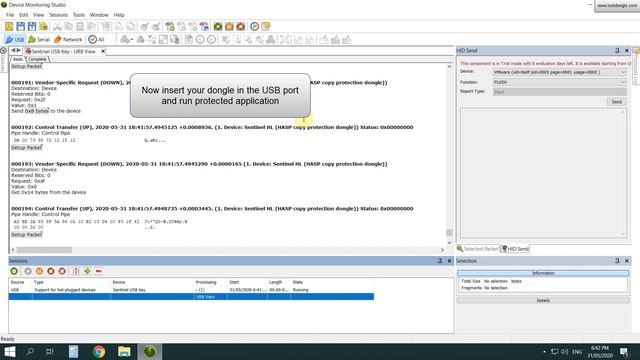Viewport: 640px width, 360px height.
Task: Click the orange pause icon in the Sessions toolbar
Action: (x=39, y=271)
